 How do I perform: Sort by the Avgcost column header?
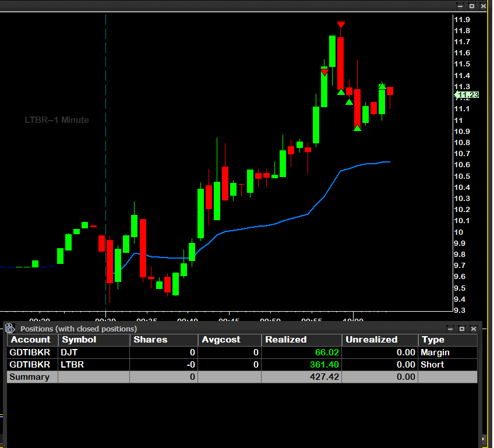(230, 340)
